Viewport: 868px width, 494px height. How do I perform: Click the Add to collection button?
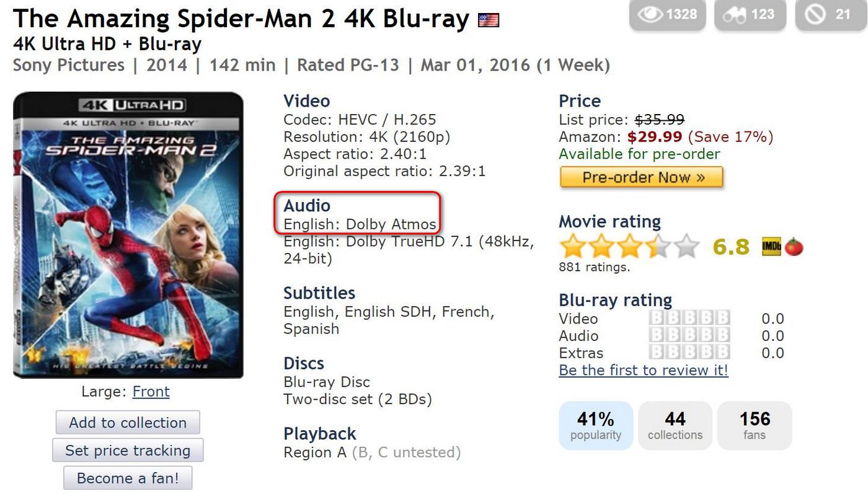[128, 423]
